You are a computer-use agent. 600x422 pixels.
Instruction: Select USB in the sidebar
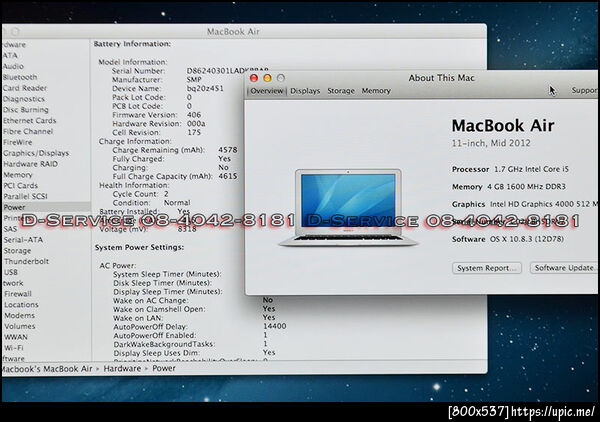pyautogui.click(x=11, y=272)
